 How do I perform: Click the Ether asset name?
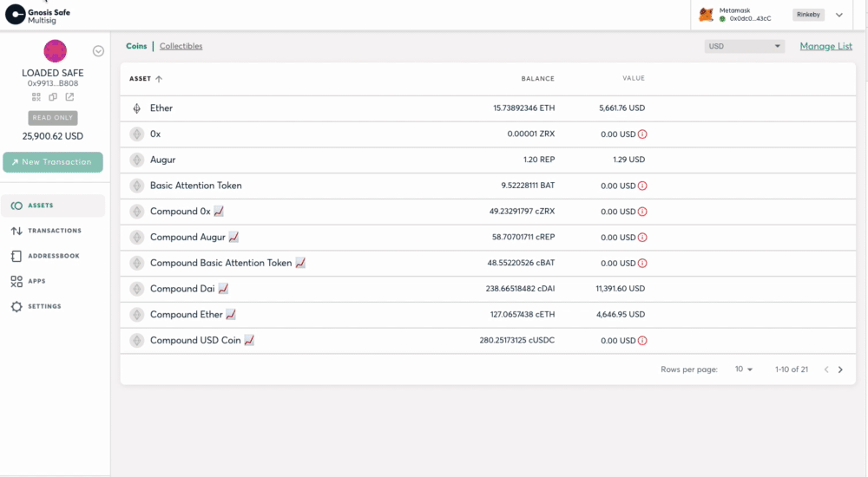[x=161, y=108]
